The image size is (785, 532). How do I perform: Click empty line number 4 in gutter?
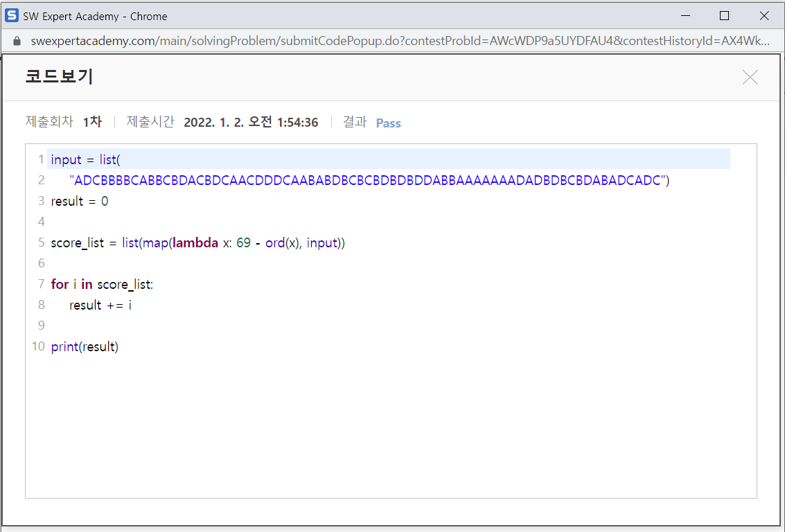tap(41, 222)
